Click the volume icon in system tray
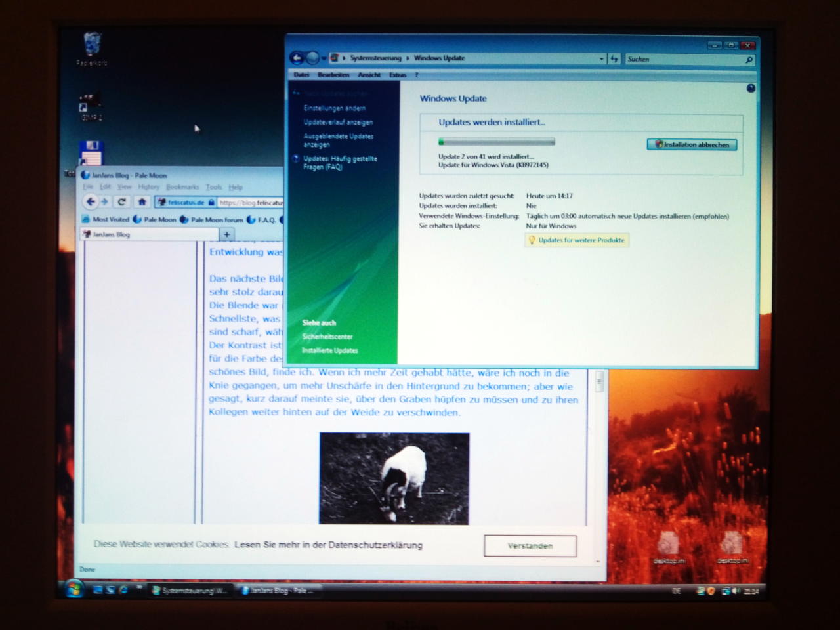 click(x=736, y=591)
